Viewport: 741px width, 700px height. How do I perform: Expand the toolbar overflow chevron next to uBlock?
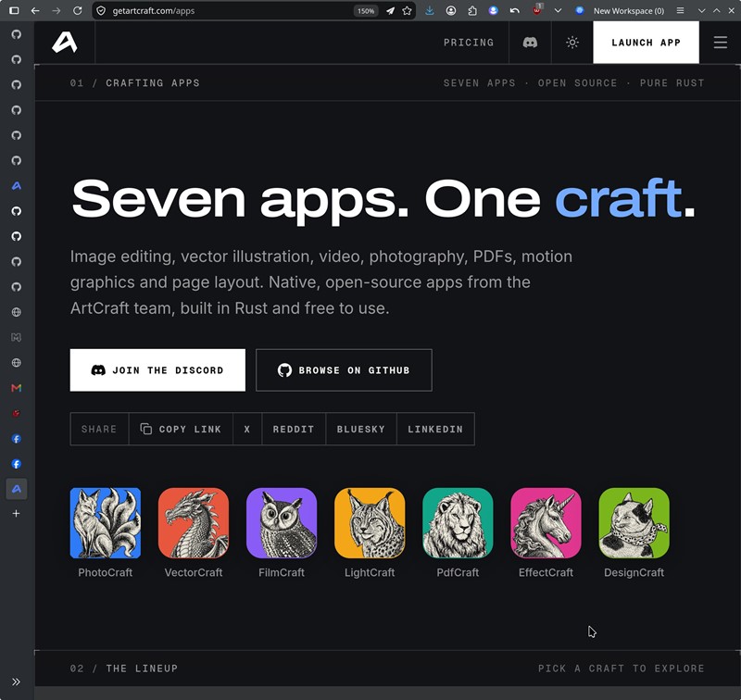(x=559, y=10)
